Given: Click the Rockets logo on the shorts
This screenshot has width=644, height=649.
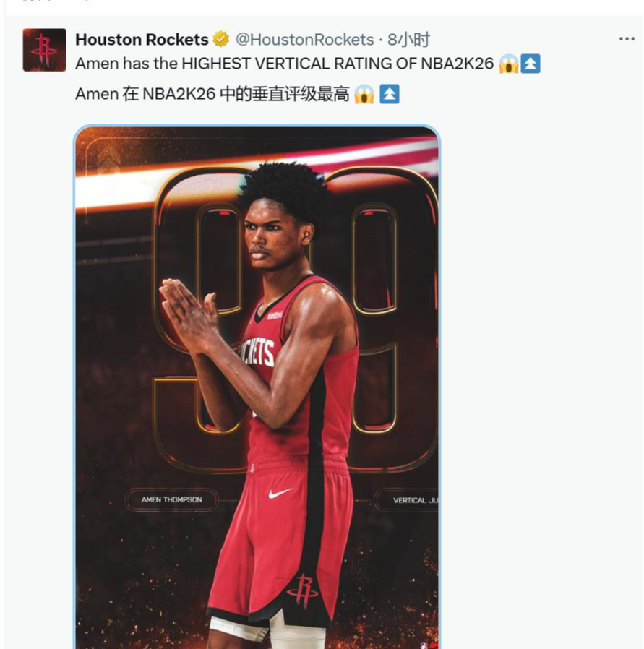Looking at the screenshot, I should pyautogui.click(x=303, y=590).
